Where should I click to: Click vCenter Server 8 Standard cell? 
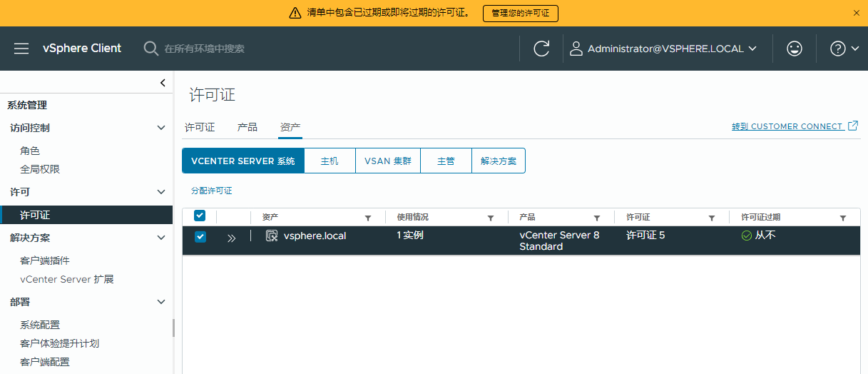coord(560,241)
